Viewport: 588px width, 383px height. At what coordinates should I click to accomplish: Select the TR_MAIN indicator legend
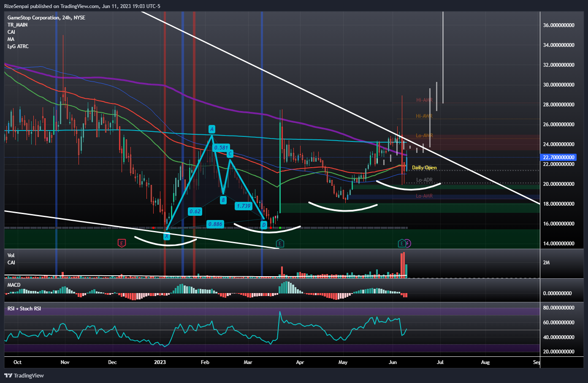pos(17,25)
